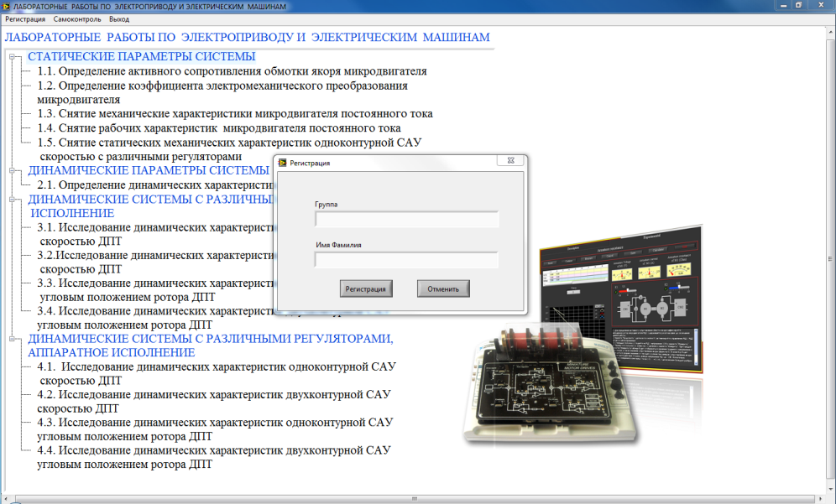Click the Регистрация button in the dialog
The width and height of the screenshot is (836, 504).
tap(366, 288)
